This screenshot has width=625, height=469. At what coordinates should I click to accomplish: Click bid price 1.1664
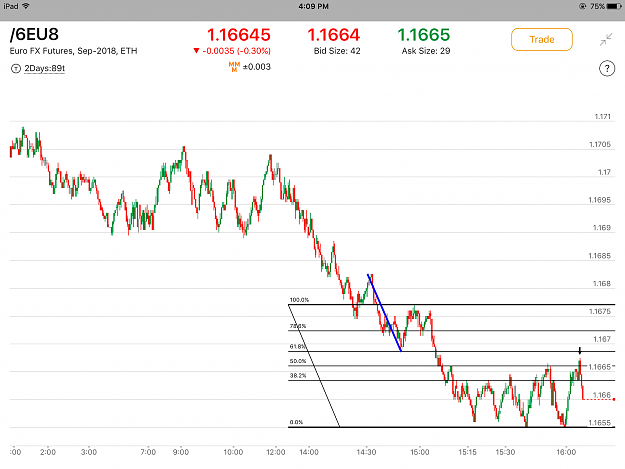pos(334,35)
